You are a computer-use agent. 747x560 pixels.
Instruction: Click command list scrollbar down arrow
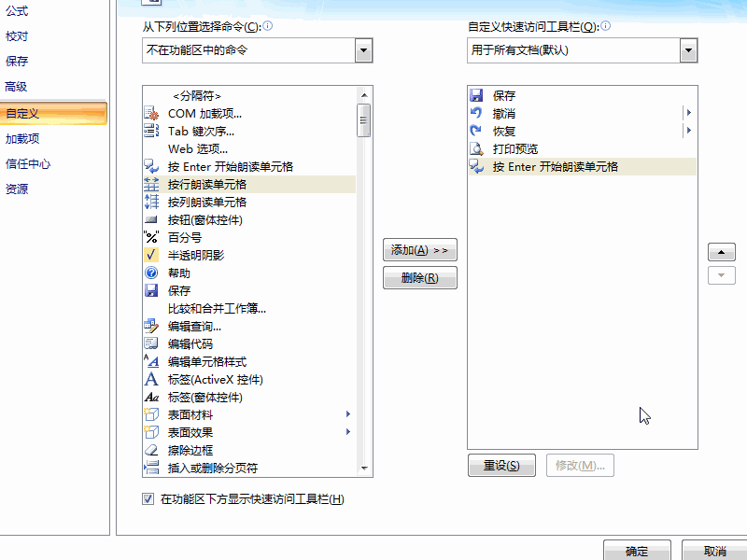[364, 469]
